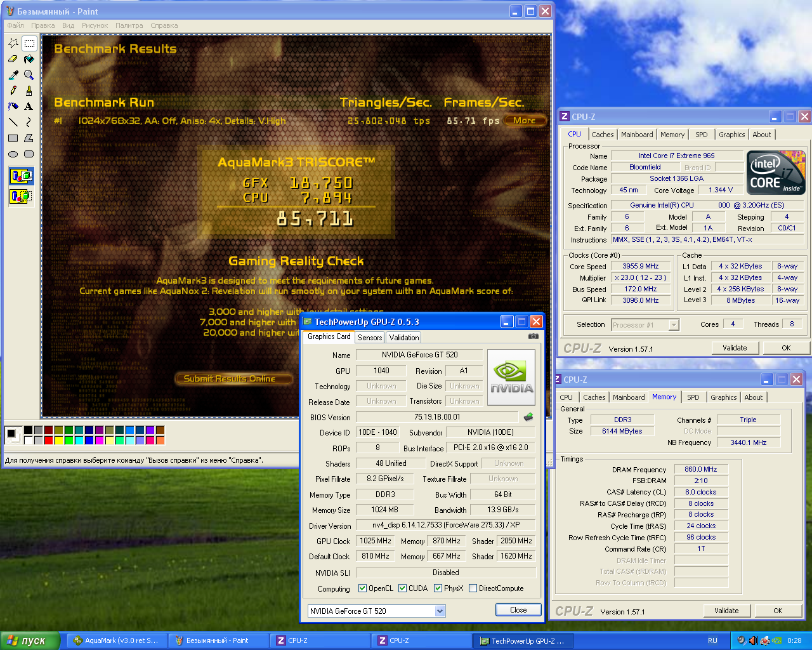Screen dimensions: 812x650
Task: Select the Text tool in Paint
Action: point(29,107)
